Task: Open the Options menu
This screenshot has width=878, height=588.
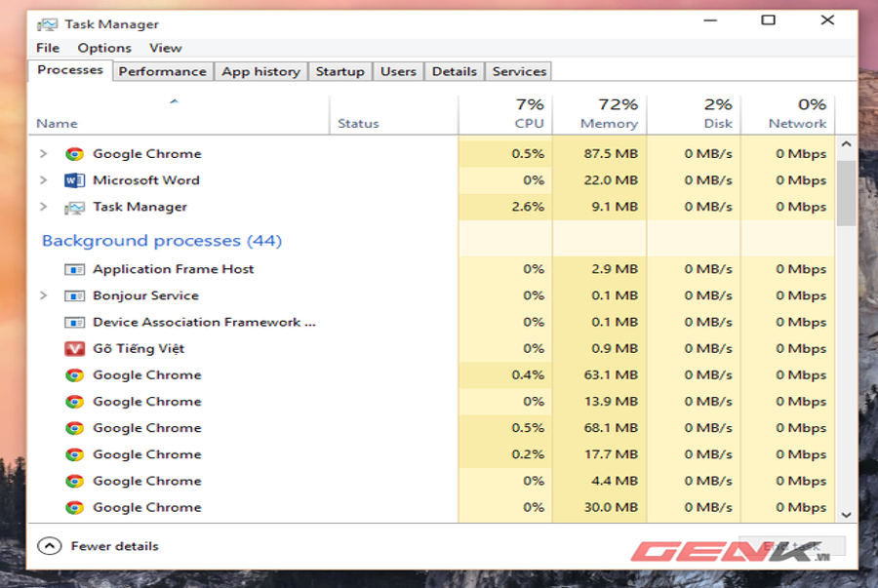Action: click(104, 48)
